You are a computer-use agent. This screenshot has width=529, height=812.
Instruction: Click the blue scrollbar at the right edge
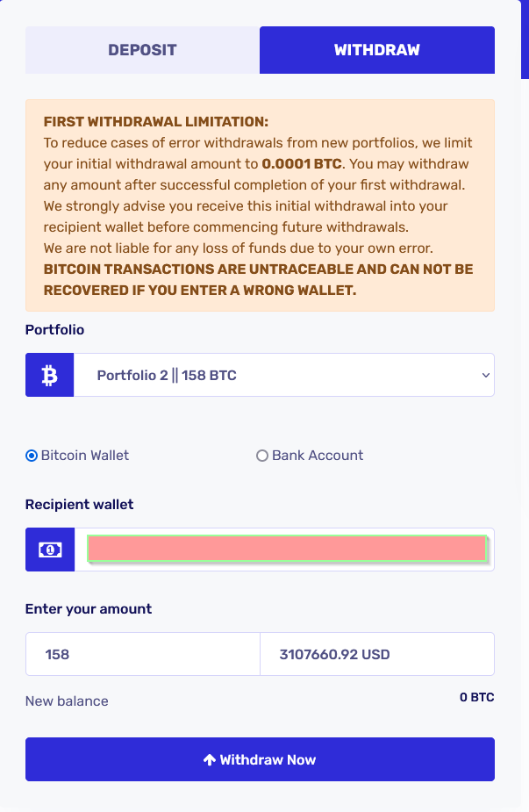pyautogui.click(x=525, y=40)
